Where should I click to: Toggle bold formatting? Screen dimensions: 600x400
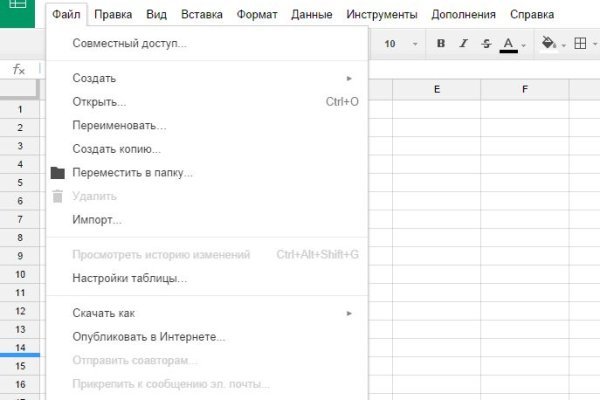click(441, 44)
